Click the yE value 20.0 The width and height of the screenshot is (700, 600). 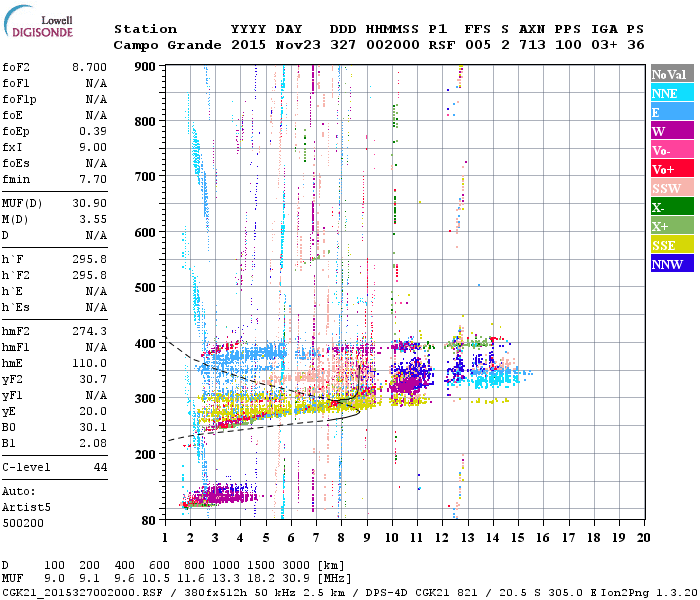(93, 412)
